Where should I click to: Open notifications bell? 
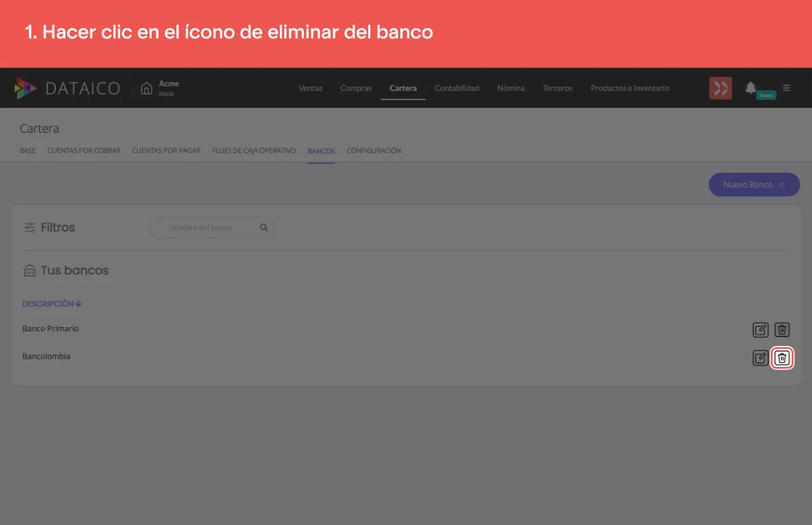tap(750, 88)
